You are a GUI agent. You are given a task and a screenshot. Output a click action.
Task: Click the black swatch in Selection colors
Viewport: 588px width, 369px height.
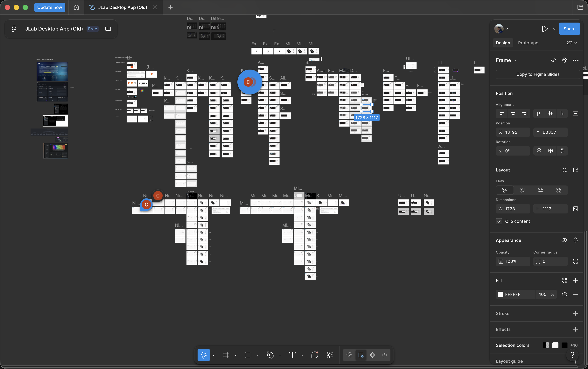[x=564, y=345]
